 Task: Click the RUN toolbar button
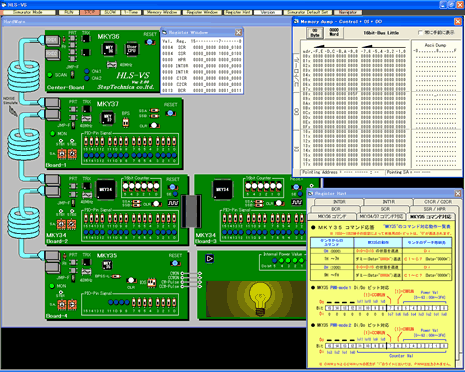69,12
